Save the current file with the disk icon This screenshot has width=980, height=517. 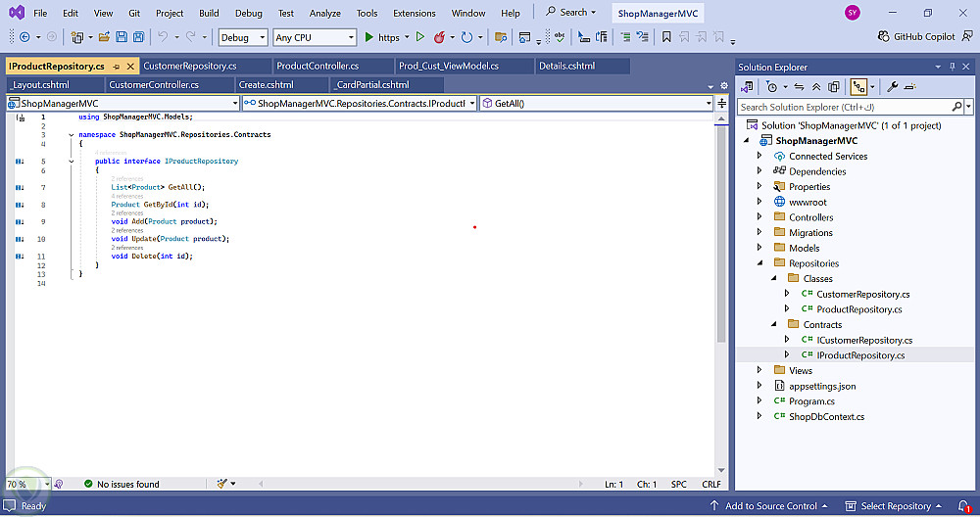pyautogui.click(x=122, y=37)
